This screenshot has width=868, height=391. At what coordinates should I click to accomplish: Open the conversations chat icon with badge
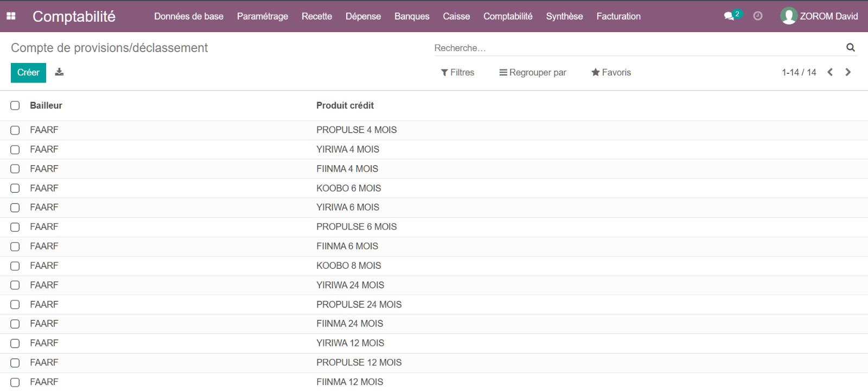click(x=730, y=16)
